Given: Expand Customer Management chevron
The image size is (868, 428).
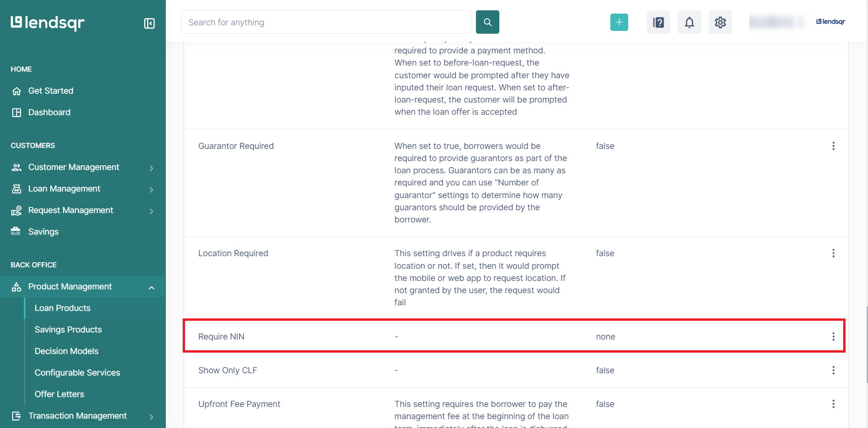Looking at the screenshot, I should coord(151,168).
